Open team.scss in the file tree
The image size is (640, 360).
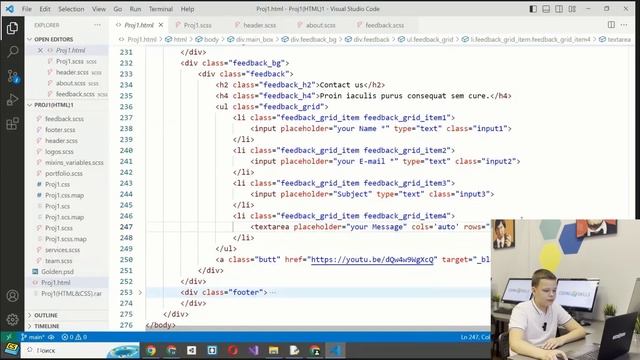point(58,261)
